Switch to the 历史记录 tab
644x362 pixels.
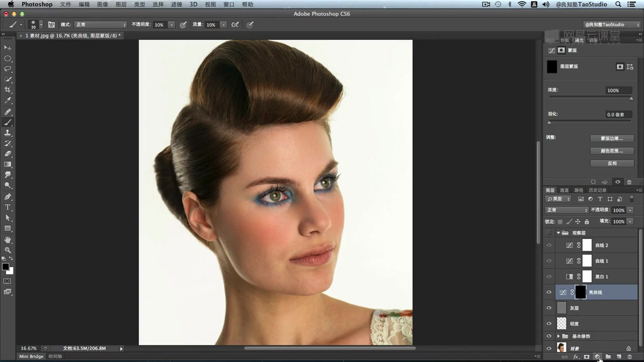(x=598, y=191)
